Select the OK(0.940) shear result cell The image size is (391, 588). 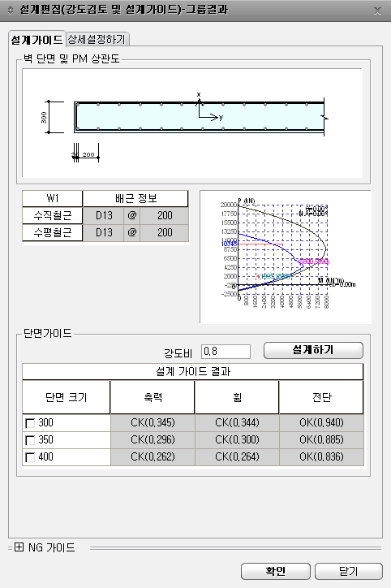tap(321, 423)
